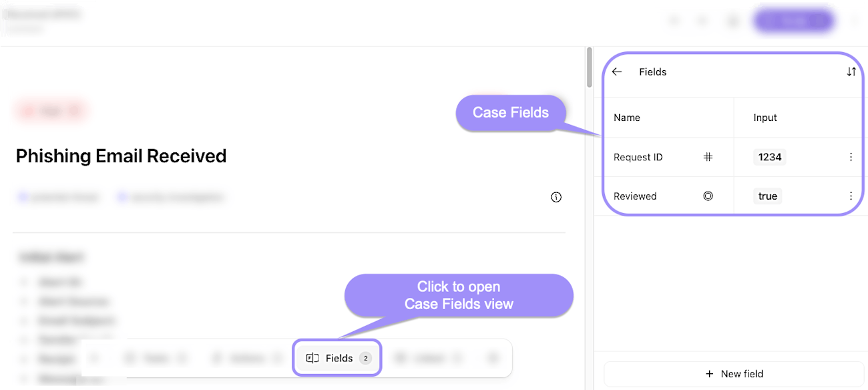Click the number type icon for Request ID

tap(708, 158)
